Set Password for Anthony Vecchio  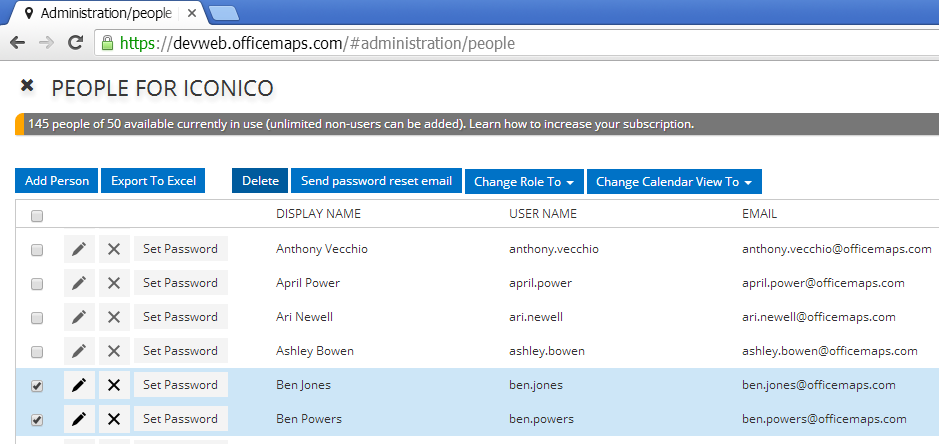180,249
